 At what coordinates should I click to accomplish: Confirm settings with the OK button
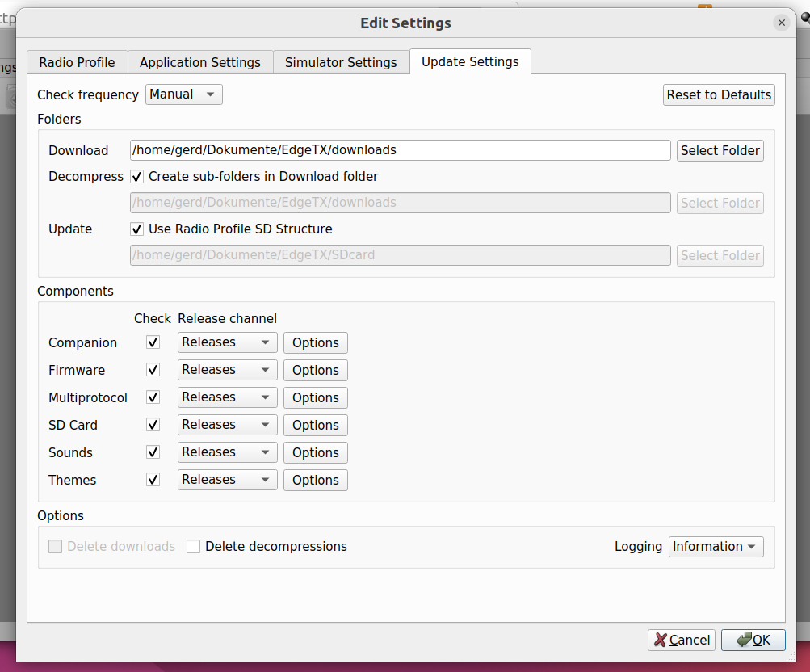[x=753, y=640]
